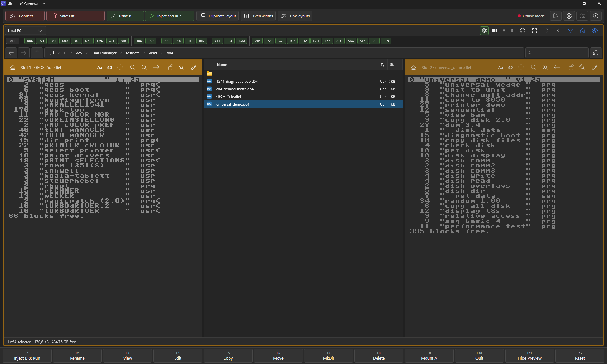Click the right chevron in panel toolbar
Screen dimensions: 607x364
pyautogui.click(x=547, y=31)
